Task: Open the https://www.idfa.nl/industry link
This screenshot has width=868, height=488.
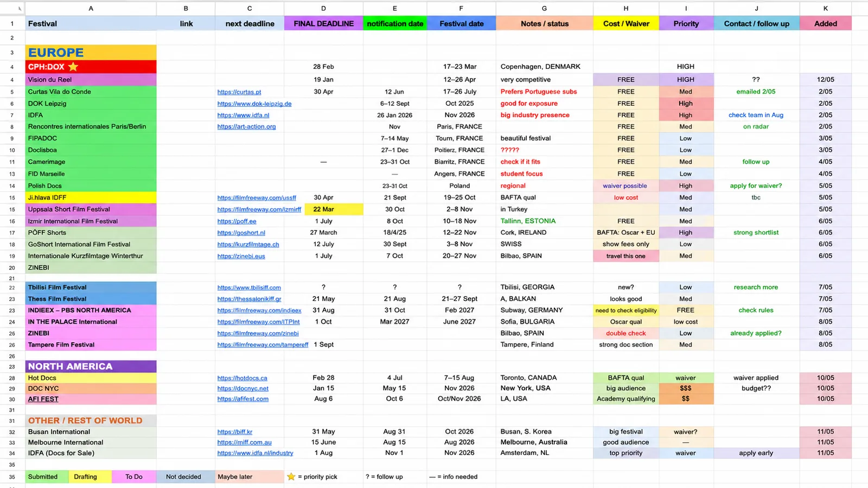Action: click(x=255, y=453)
